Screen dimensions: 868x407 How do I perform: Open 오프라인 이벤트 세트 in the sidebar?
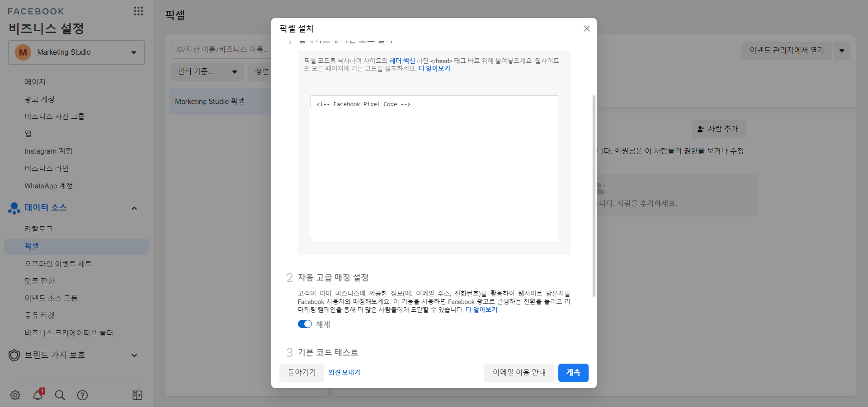[58, 264]
